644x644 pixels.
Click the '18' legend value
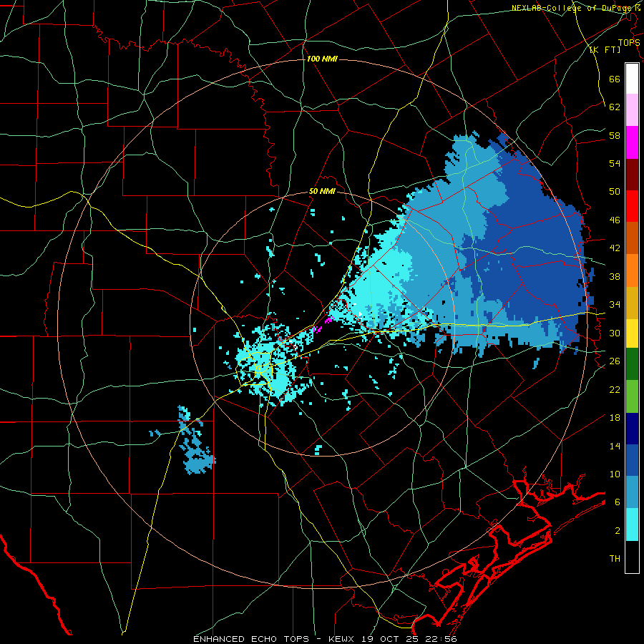pos(615,418)
